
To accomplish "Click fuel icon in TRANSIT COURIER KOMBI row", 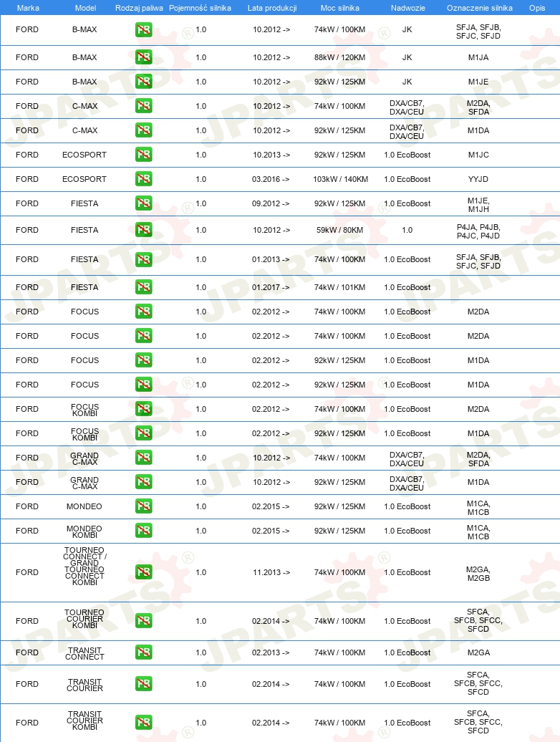I will (x=144, y=723).
